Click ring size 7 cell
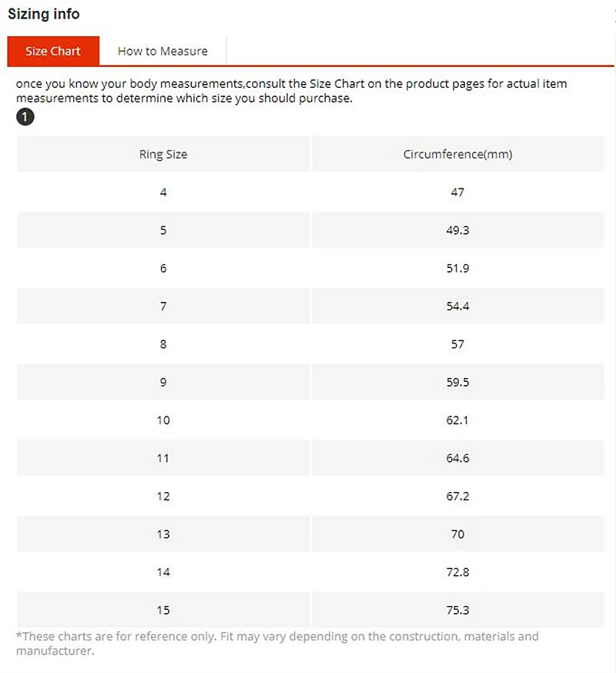616x673 pixels. coord(163,306)
